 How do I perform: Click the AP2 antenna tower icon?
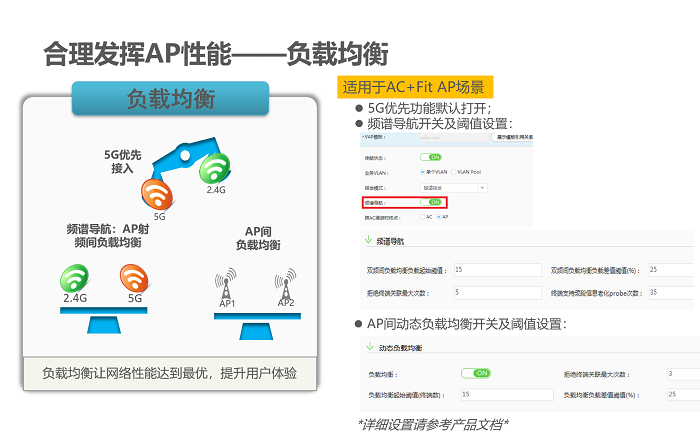(x=286, y=283)
